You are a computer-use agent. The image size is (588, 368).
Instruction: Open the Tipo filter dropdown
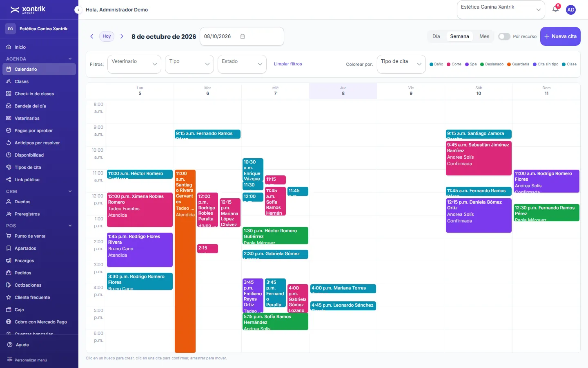coord(189,64)
